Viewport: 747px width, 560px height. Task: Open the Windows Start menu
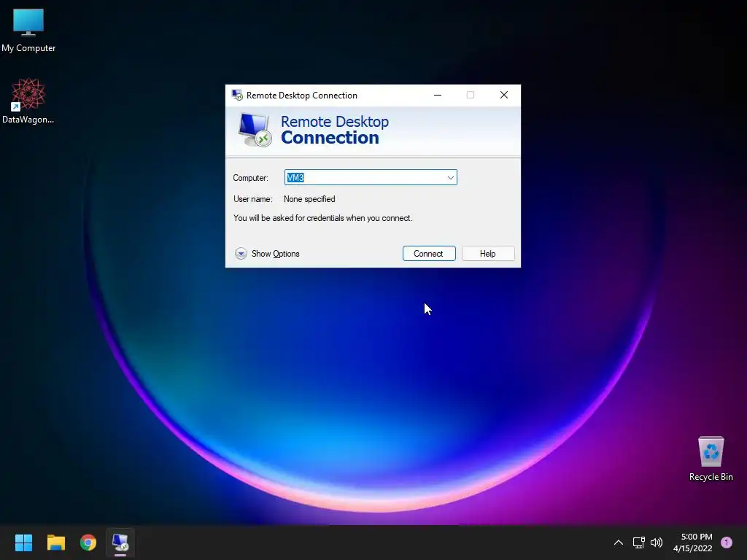coord(23,542)
